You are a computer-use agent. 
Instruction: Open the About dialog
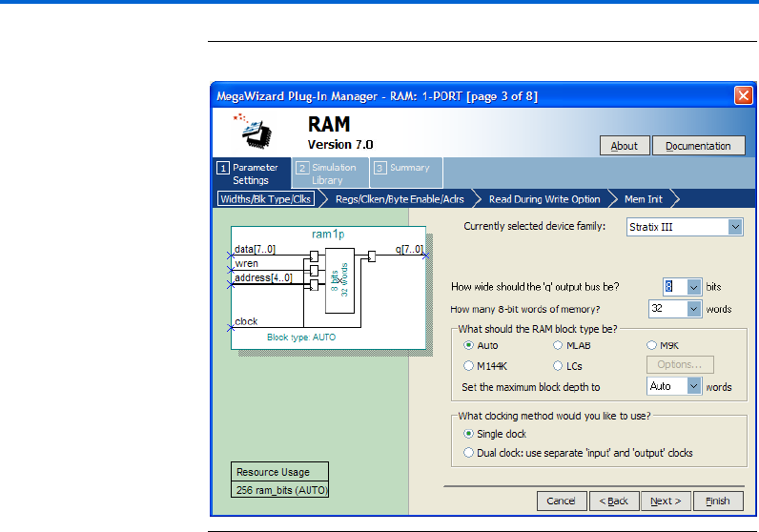click(625, 146)
